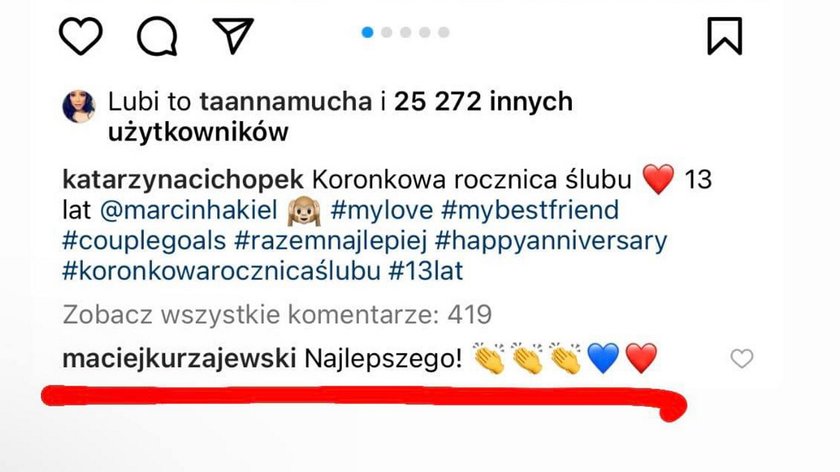Open the #razemnajlepiej hashtag
This screenshot has width=840, height=472.
point(331,242)
